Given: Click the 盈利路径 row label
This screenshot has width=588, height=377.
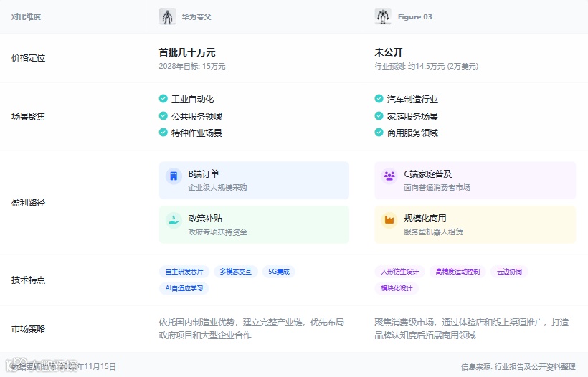Looking at the screenshot, I should tap(28, 202).
